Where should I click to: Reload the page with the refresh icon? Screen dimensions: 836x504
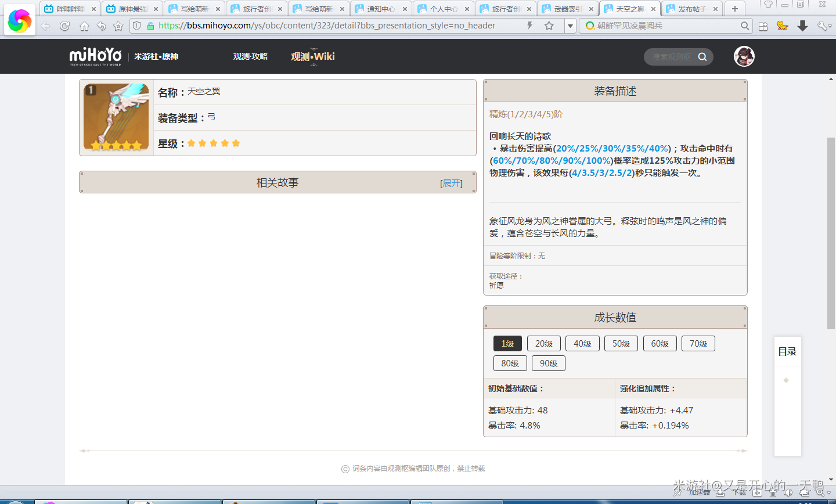pos(65,26)
